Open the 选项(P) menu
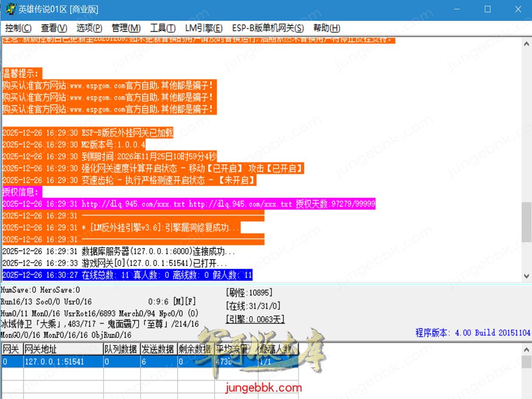 coord(89,28)
